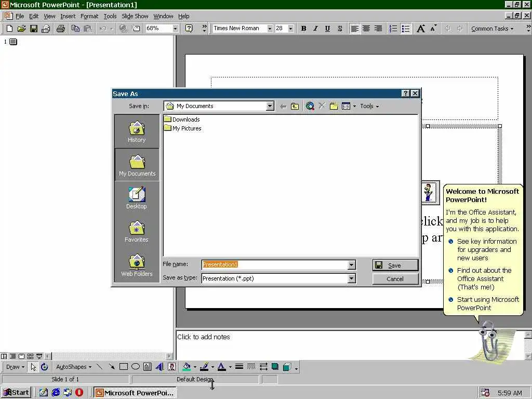532x399 pixels.
Task: Center align text
Action: (x=366, y=29)
